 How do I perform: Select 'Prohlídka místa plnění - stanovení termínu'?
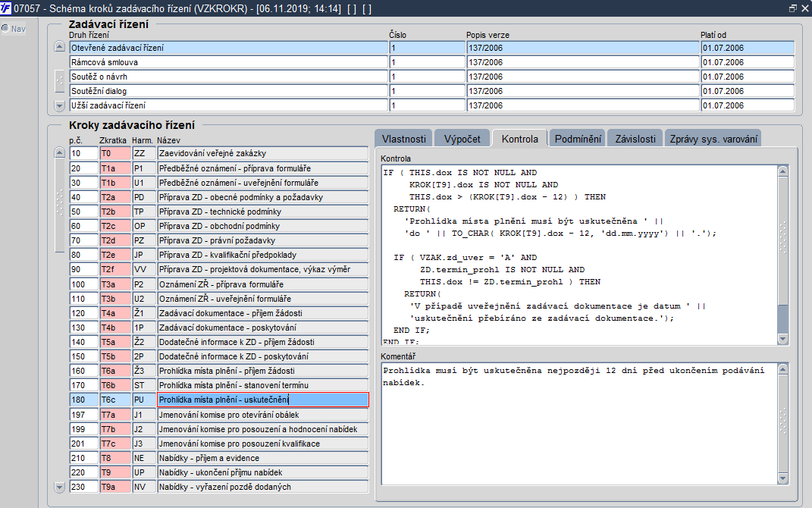point(263,385)
